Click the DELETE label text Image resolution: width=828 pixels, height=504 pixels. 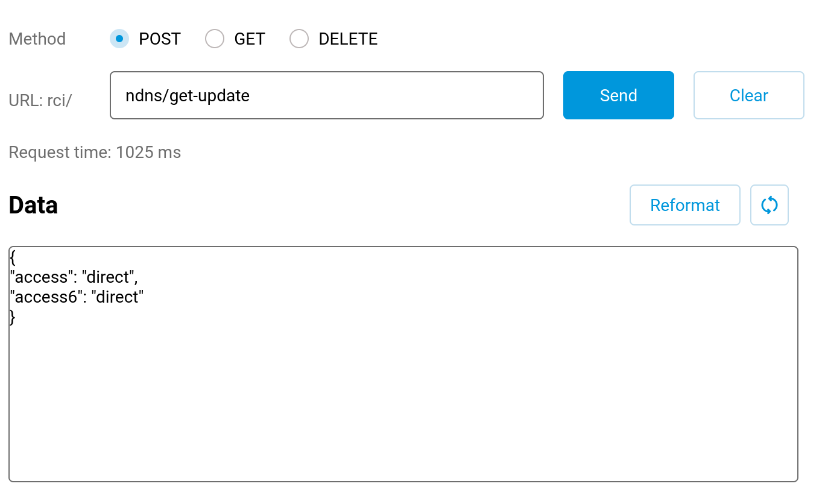(348, 39)
